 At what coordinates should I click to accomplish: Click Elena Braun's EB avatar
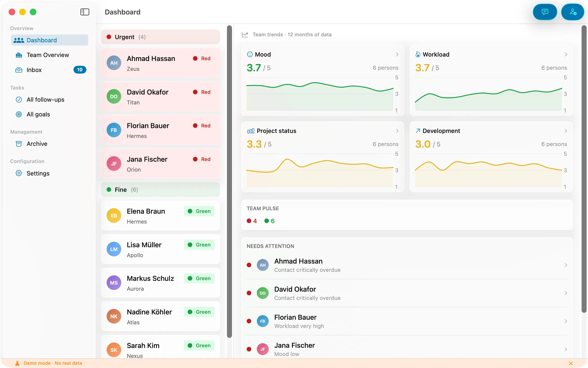point(114,216)
